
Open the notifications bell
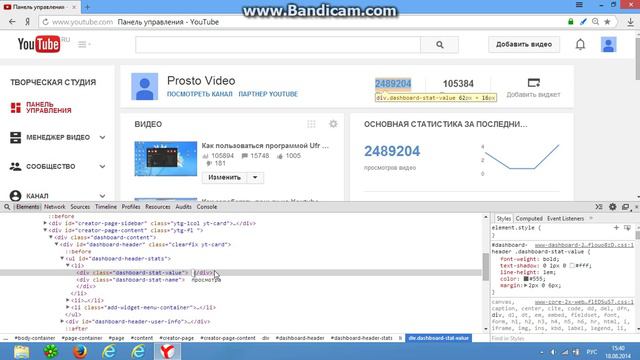[x=580, y=44]
